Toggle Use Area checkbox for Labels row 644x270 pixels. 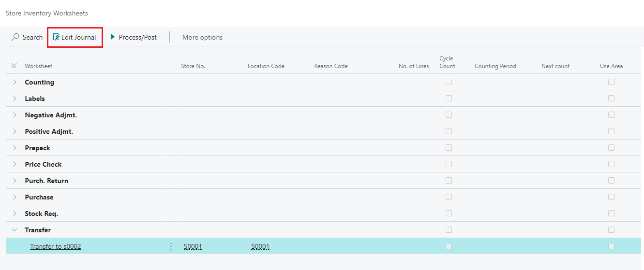tap(611, 99)
